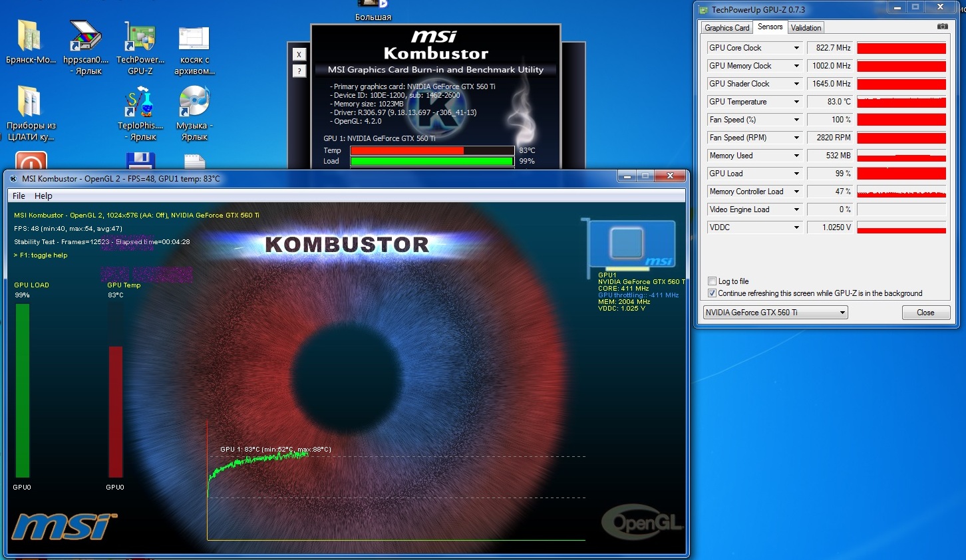
Task: Open the Help menu in Kombustor
Action: pyautogui.click(x=43, y=196)
